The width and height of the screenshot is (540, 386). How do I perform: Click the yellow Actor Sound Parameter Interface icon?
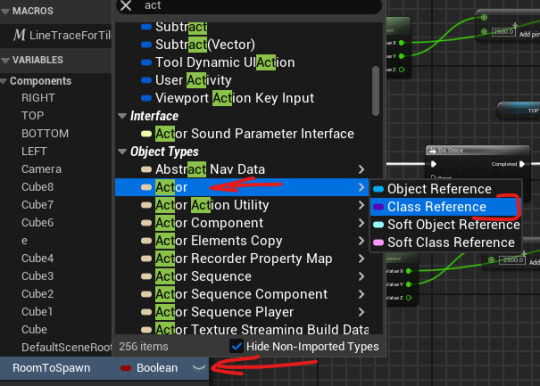pyautogui.click(x=146, y=134)
